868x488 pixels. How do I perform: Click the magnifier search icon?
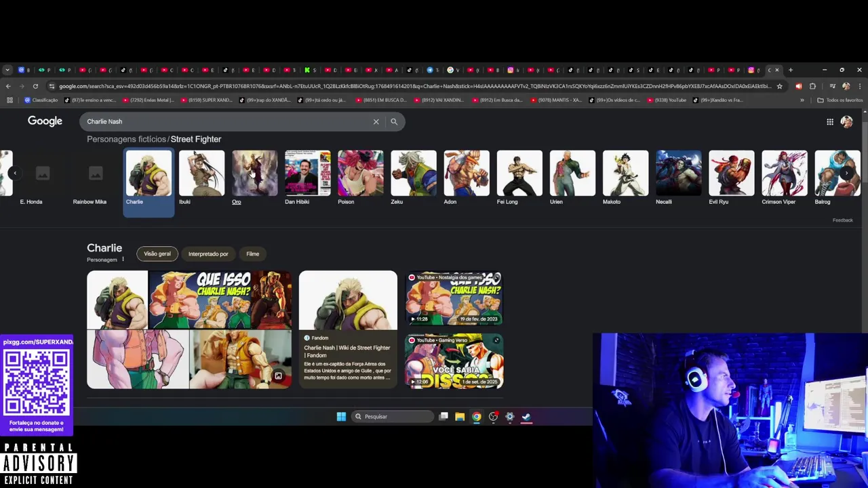(394, 122)
